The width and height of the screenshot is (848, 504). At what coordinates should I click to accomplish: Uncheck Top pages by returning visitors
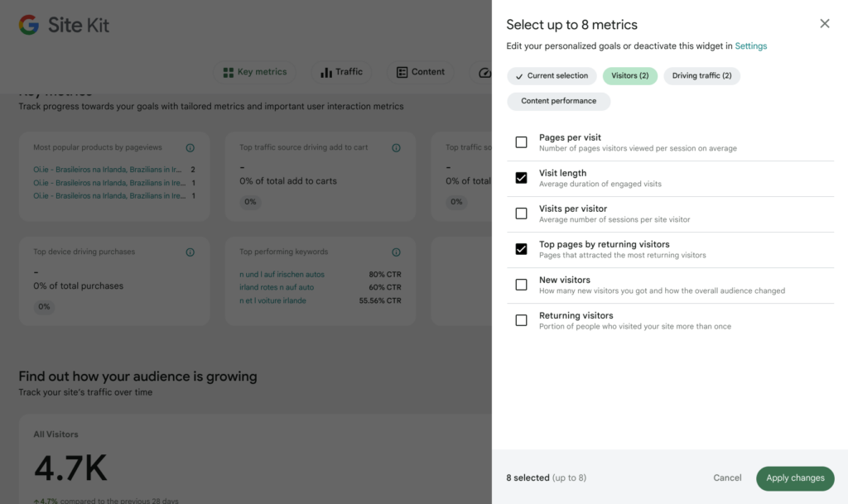pos(522,249)
